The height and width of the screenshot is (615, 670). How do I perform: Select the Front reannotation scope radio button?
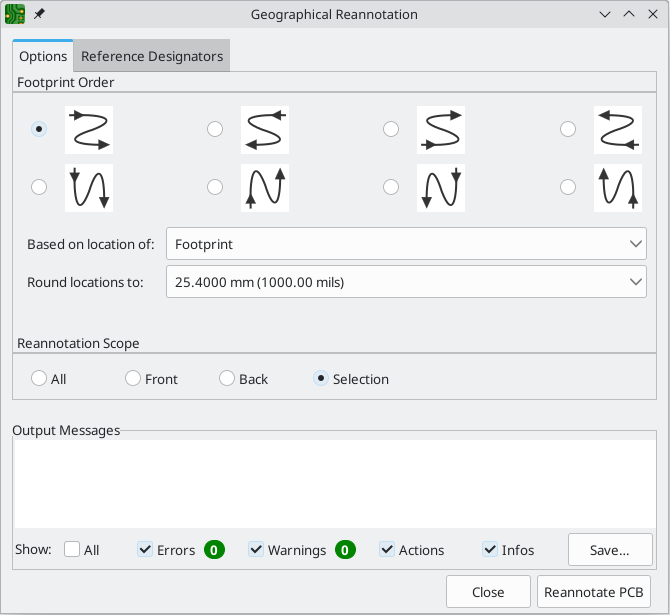pyautogui.click(x=133, y=379)
